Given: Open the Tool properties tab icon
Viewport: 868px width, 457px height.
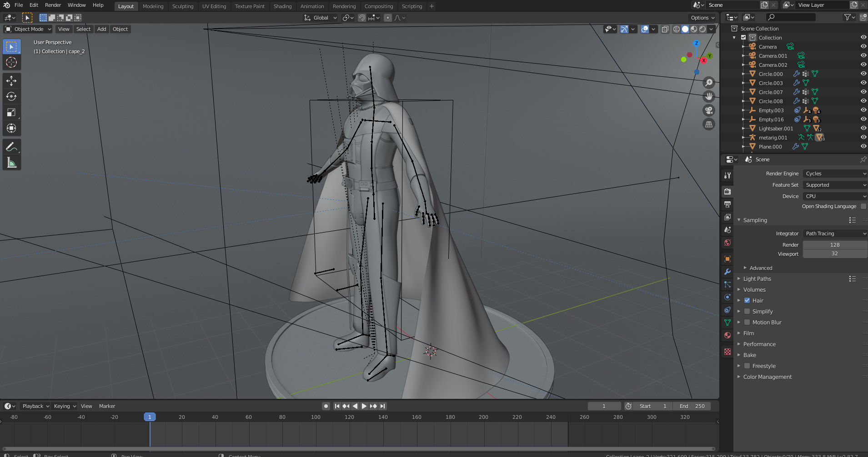Looking at the screenshot, I should (728, 175).
